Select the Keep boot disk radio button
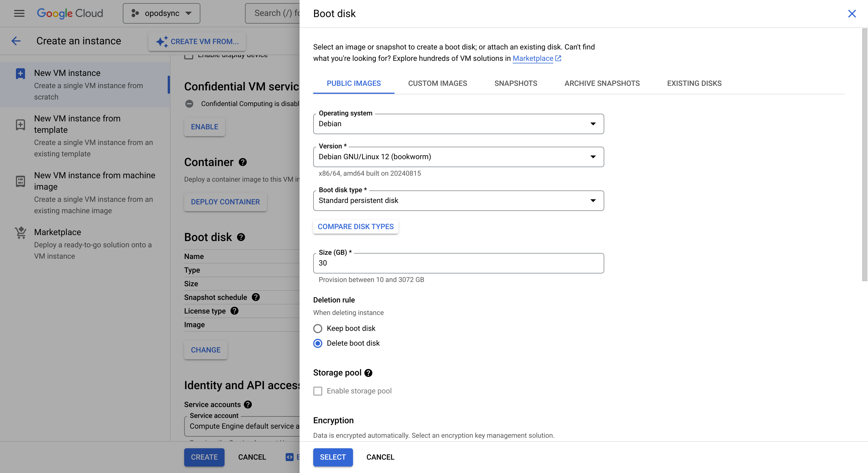 pos(318,328)
